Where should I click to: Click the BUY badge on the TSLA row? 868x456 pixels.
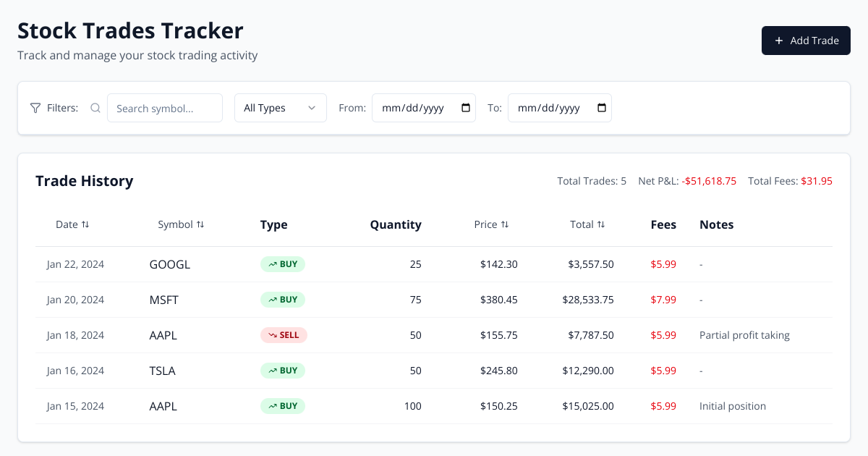click(x=282, y=371)
